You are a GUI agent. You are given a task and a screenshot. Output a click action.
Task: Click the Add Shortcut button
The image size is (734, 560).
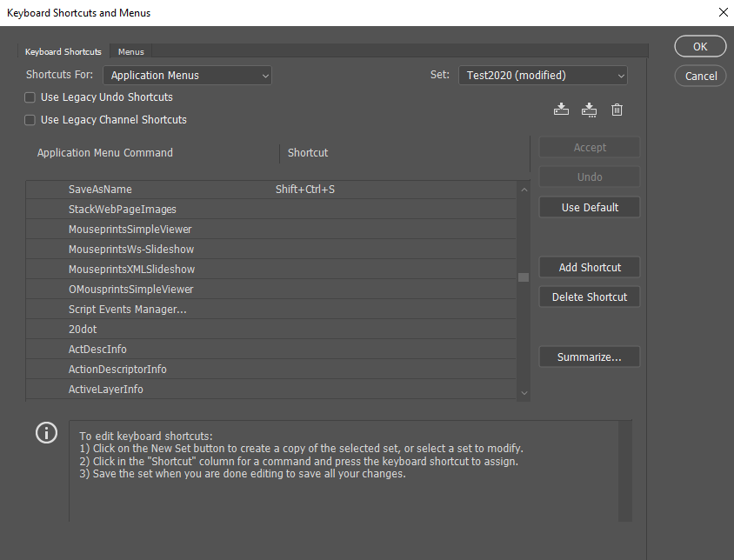[x=590, y=267]
